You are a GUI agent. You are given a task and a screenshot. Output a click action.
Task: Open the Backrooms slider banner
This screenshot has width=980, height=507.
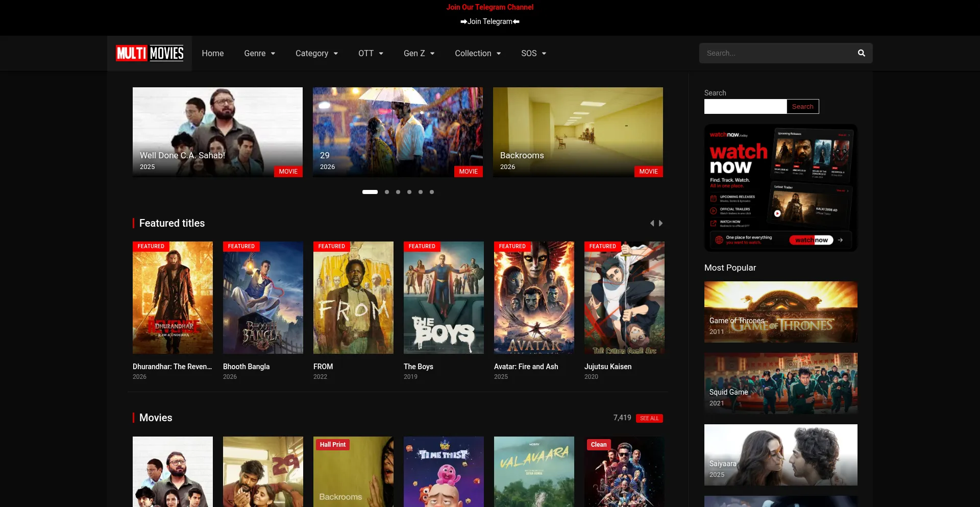[x=578, y=132]
